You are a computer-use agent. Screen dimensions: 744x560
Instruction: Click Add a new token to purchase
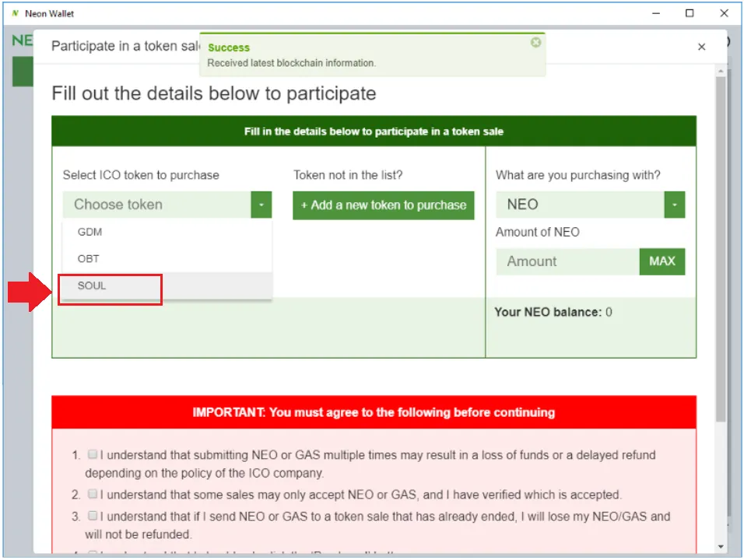384,205
